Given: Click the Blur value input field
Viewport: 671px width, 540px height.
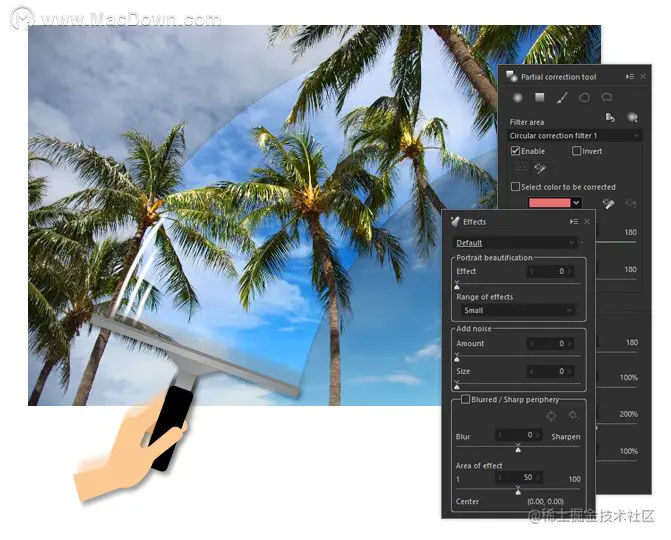Looking at the screenshot, I should [x=519, y=435].
